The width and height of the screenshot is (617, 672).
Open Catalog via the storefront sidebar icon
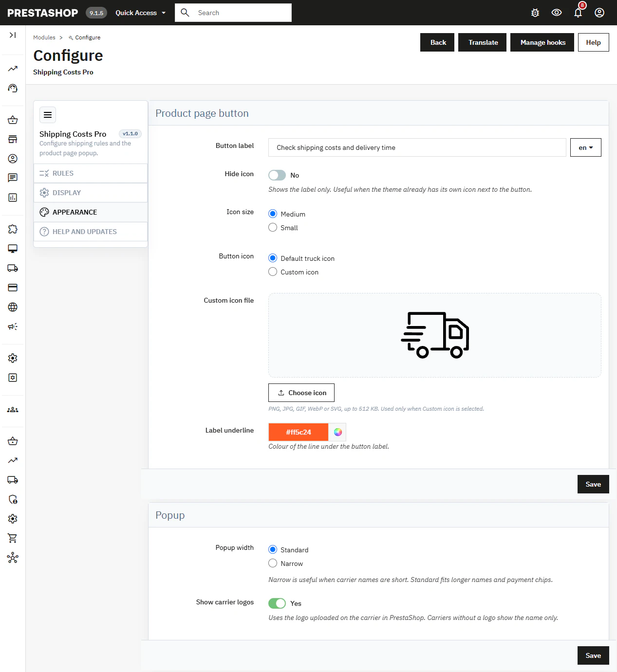(x=13, y=139)
